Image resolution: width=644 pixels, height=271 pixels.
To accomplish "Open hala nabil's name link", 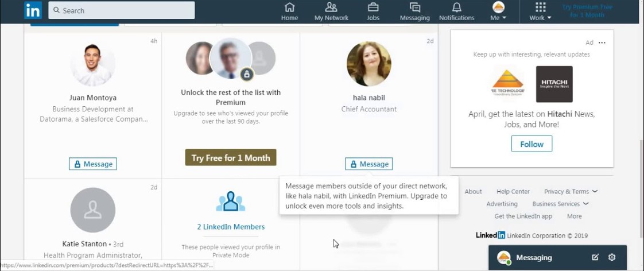I will click(x=369, y=98).
